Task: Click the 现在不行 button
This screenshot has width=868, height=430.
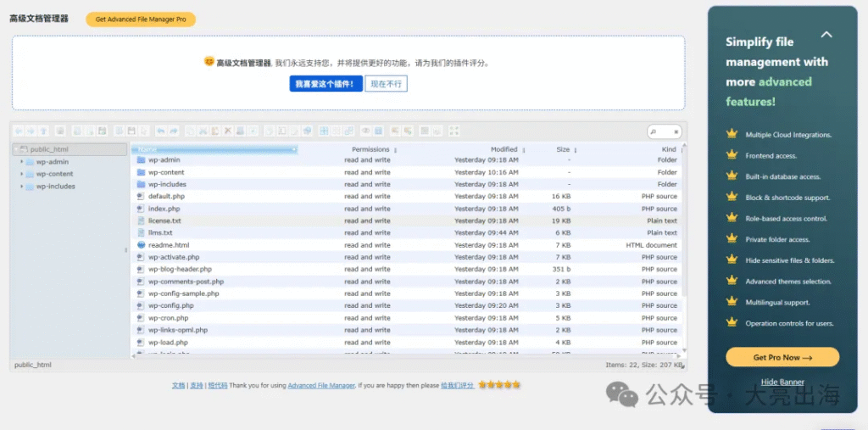Action: click(386, 84)
